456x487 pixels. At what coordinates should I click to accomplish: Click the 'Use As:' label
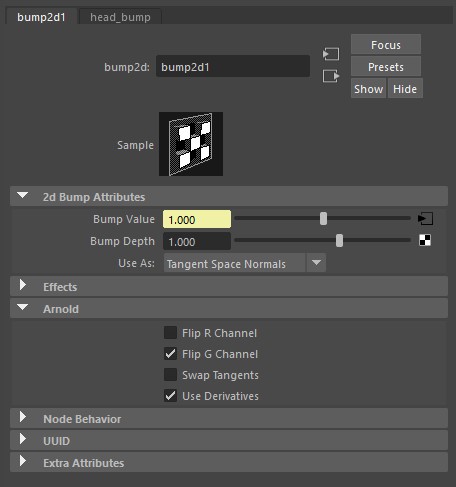tap(136, 263)
